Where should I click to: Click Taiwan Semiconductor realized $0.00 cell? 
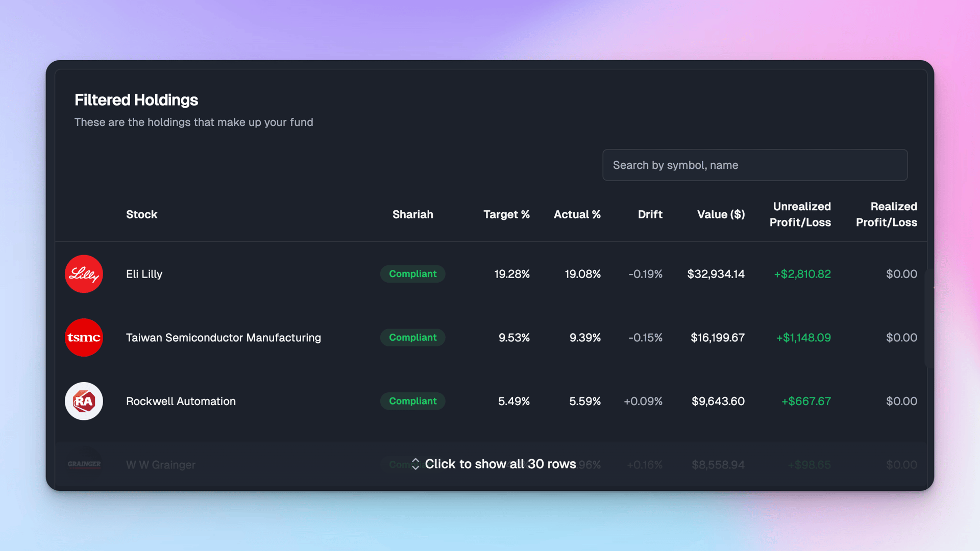click(901, 337)
